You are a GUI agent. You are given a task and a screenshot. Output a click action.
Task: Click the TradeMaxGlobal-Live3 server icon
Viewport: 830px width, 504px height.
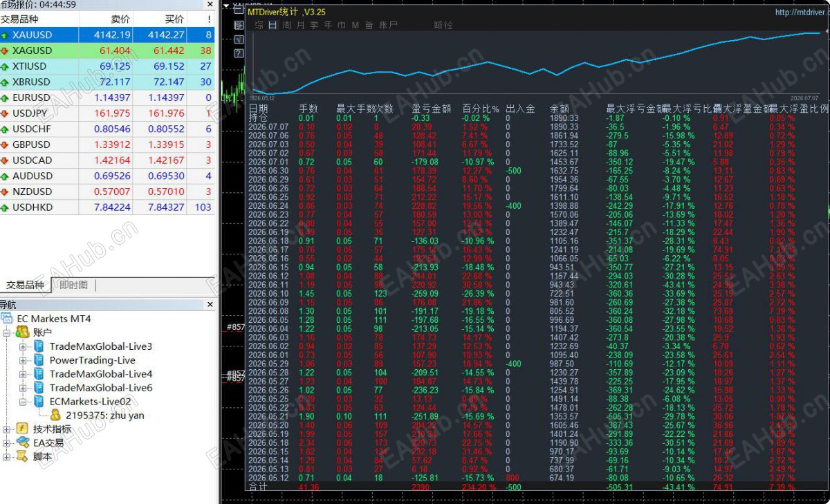coord(39,346)
